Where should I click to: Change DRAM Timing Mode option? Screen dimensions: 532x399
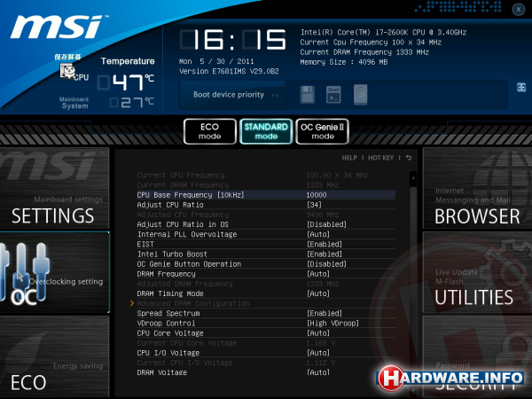tap(318, 293)
